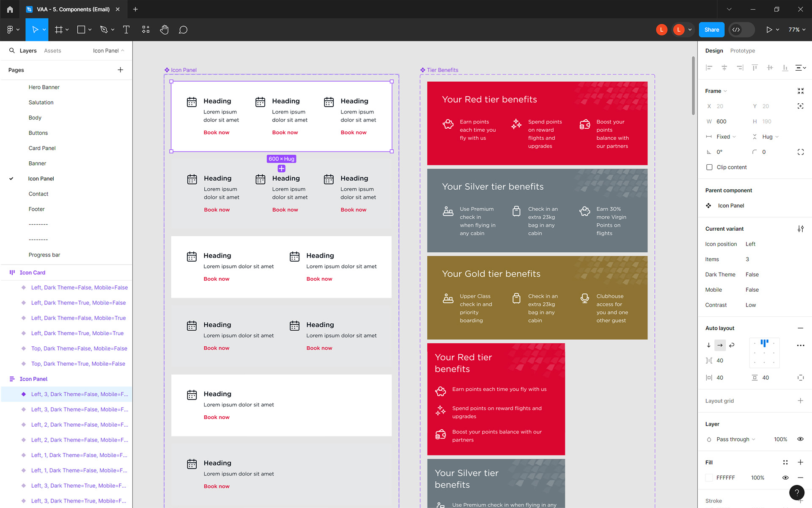812x508 pixels.
Task: Toggle layer visibility eye in Layer section
Action: [x=800, y=439]
